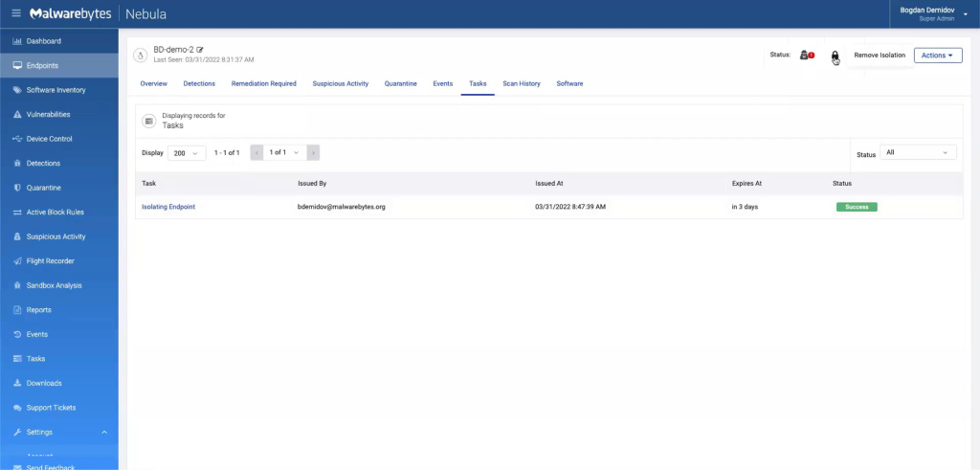Click the Nebula product title
Viewport: 980px width, 471px height.
[145, 13]
